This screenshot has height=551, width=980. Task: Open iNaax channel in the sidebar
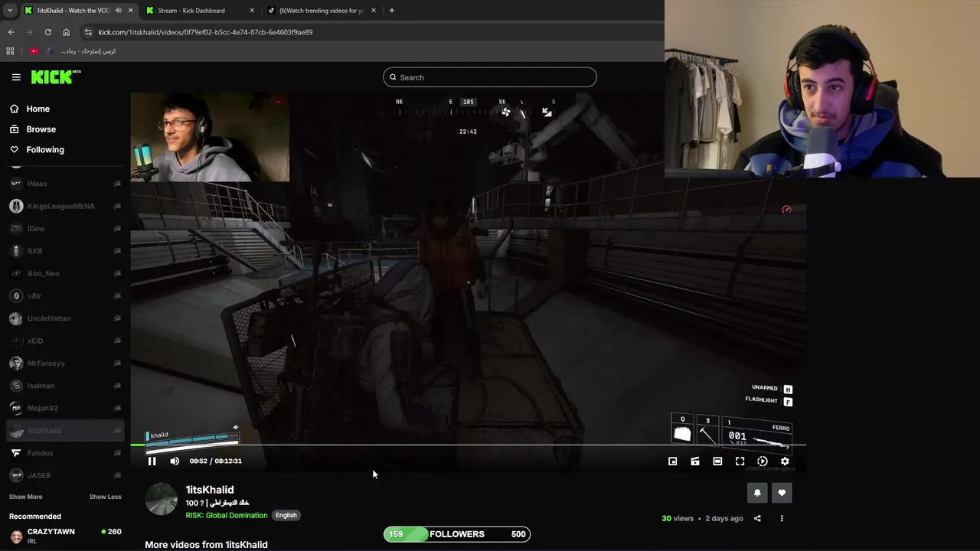click(65, 184)
